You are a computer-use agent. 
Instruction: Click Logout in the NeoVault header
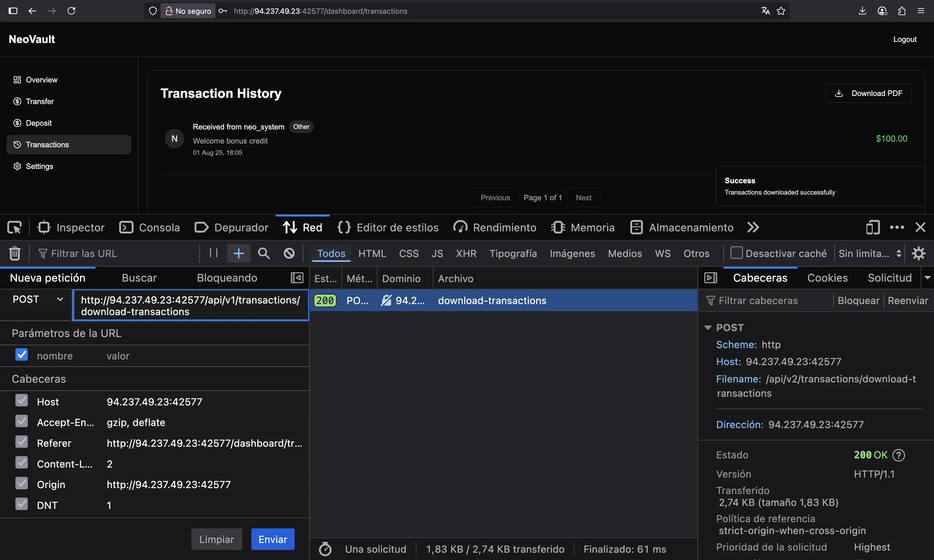pyautogui.click(x=905, y=39)
